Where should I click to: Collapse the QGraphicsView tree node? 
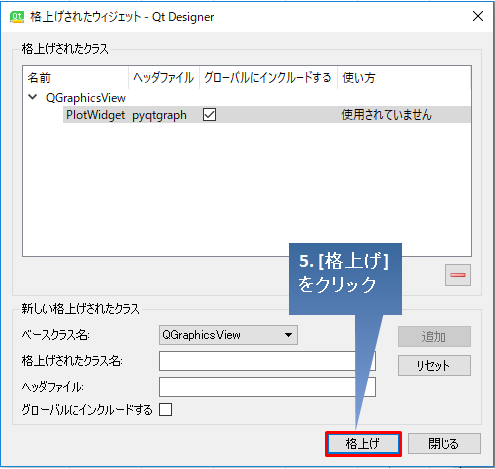pyautogui.click(x=33, y=97)
